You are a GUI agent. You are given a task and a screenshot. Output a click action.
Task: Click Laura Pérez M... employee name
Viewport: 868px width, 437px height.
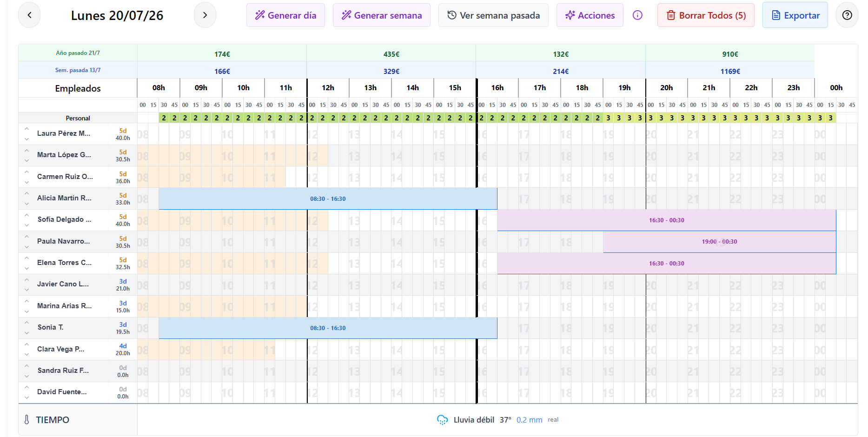pos(64,133)
